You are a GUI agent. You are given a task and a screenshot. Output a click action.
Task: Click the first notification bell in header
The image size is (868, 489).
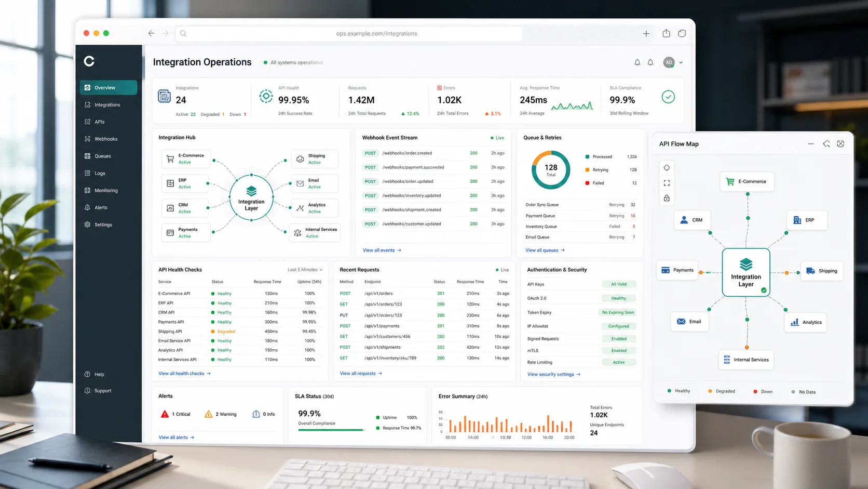click(637, 62)
